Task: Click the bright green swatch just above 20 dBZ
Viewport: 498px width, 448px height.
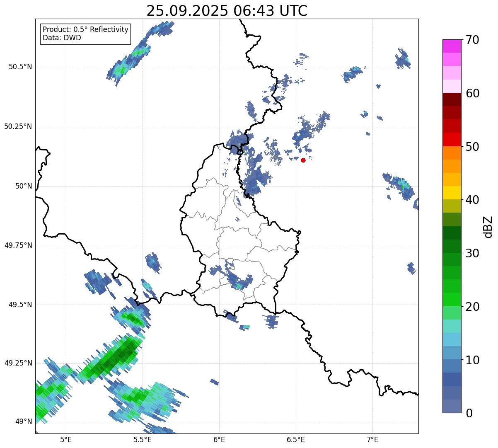Action: 452,299
